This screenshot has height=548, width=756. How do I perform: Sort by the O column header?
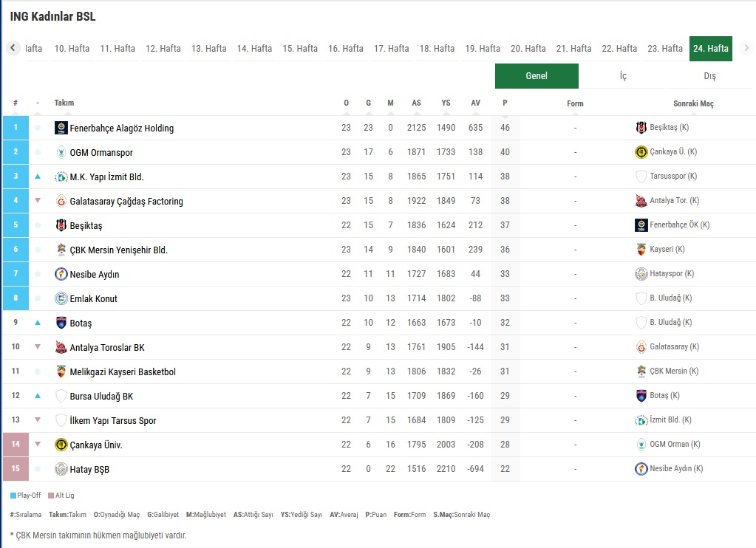click(346, 103)
